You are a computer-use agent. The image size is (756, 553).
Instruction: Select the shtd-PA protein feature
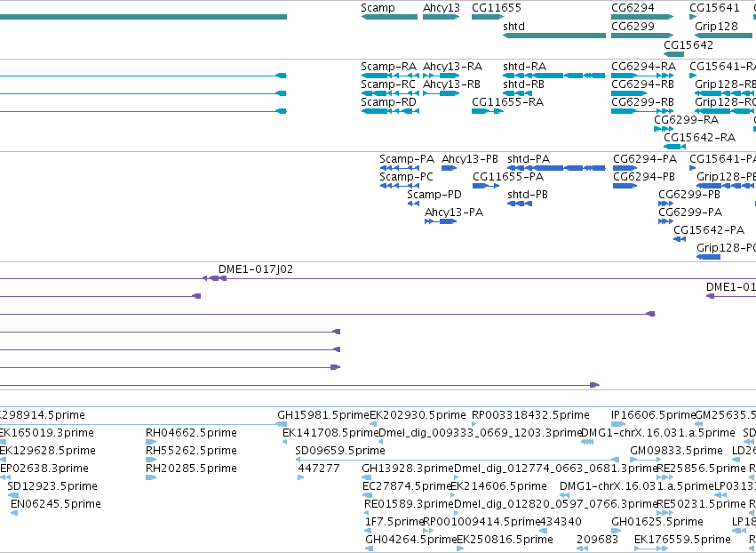click(556, 168)
